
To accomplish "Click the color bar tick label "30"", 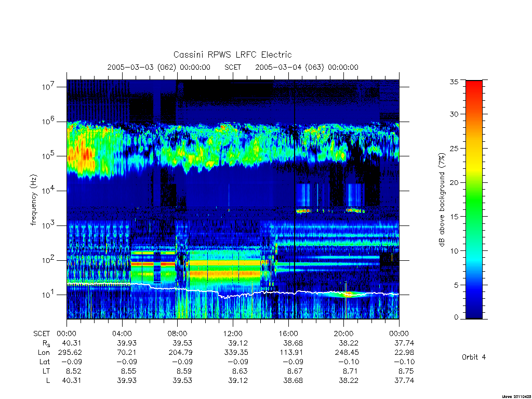I will (x=454, y=114).
